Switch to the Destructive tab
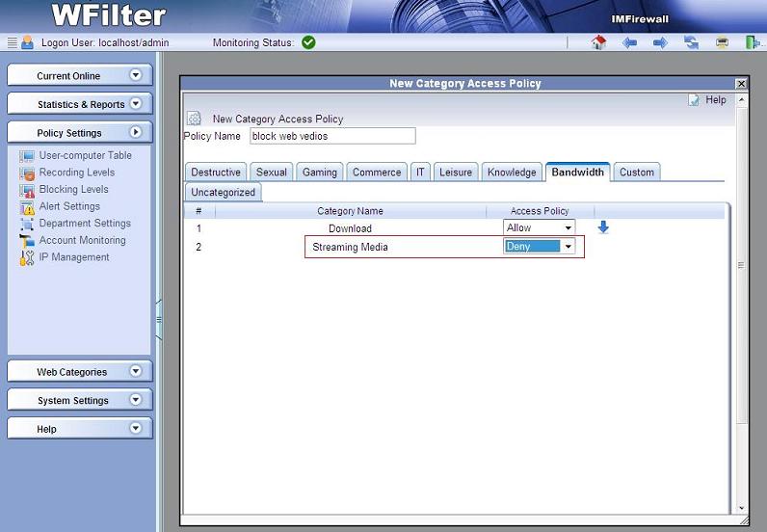The height and width of the screenshot is (532, 767). (x=216, y=173)
